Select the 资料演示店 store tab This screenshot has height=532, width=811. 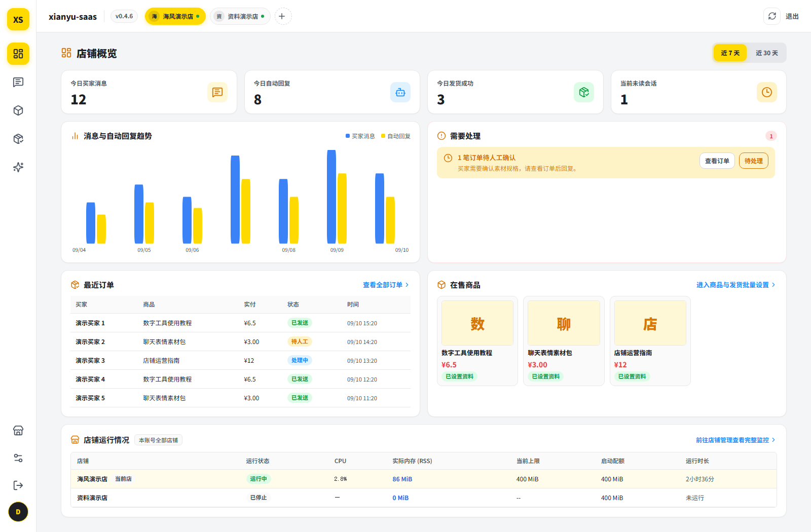240,16
